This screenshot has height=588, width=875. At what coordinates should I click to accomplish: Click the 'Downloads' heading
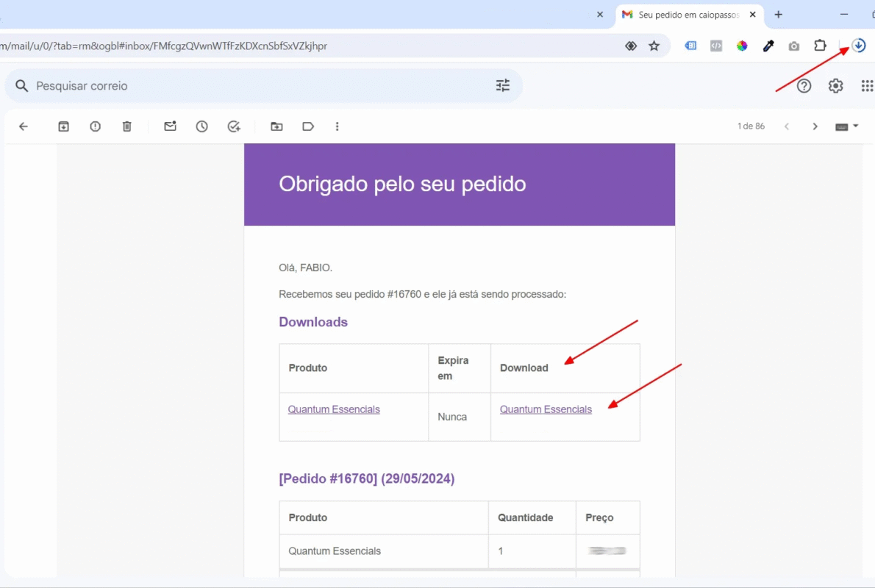(313, 322)
